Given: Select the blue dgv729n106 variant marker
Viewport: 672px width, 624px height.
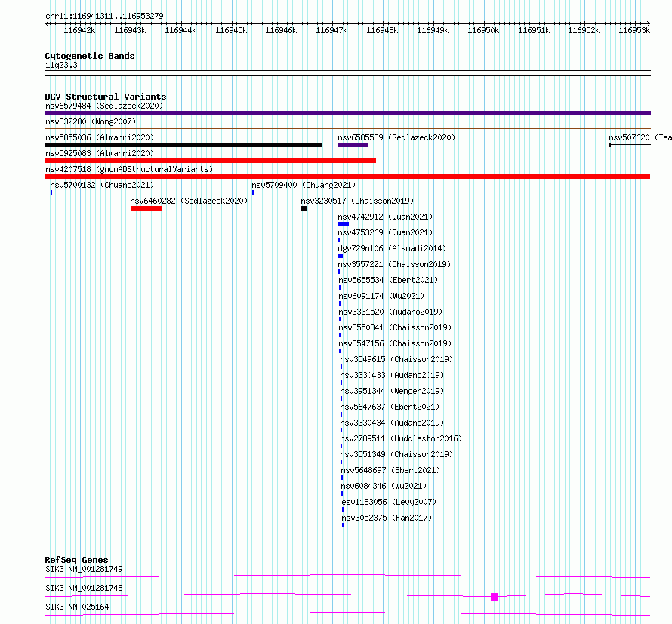Looking at the screenshot, I should (341, 256).
